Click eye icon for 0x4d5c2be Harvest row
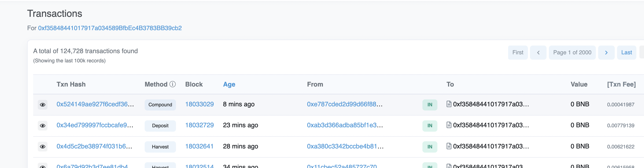Image resolution: width=644 pixels, height=168 pixels. (43, 147)
